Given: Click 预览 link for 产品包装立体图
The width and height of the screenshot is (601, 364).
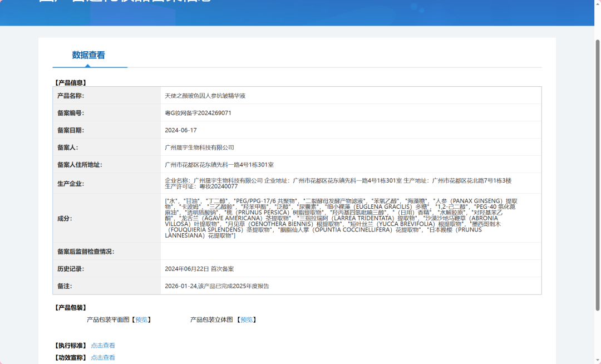Looking at the screenshot, I should pyautogui.click(x=247, y=319).
